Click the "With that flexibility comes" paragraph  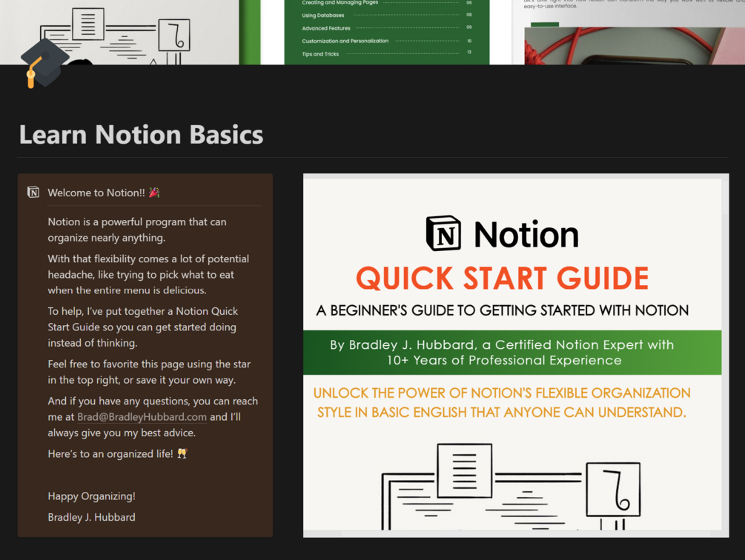tap(148, 274)
